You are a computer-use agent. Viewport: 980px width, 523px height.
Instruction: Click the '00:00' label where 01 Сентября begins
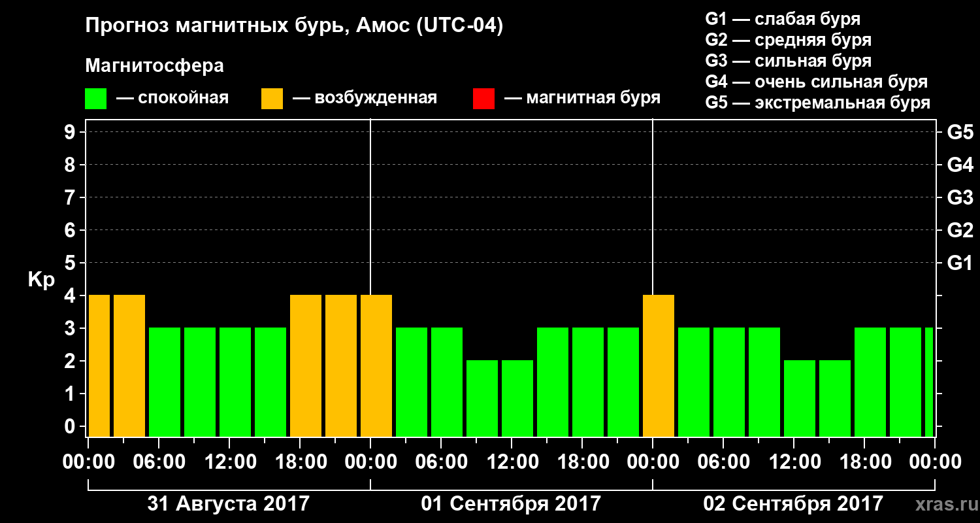coord(370,462)
